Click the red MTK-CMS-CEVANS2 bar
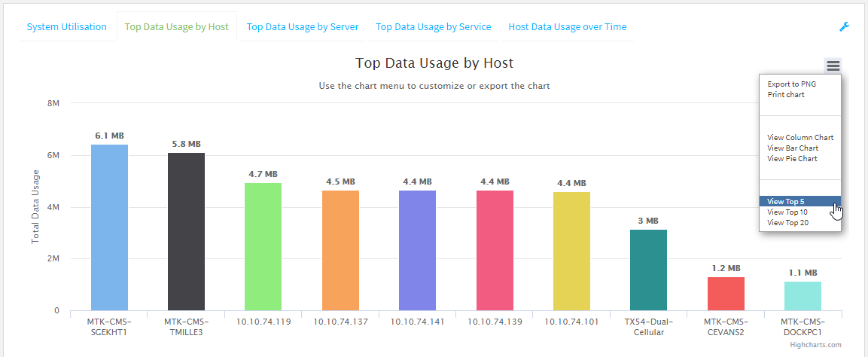This screenshot has width=868, height=357. point(726,294)
